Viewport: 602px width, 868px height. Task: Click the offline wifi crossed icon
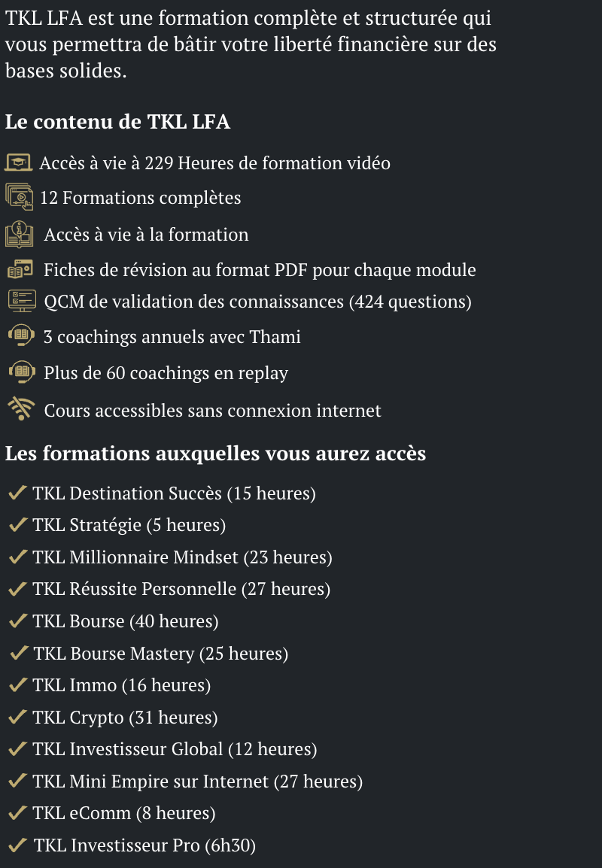pyautogui.click(x=21, y=409)
